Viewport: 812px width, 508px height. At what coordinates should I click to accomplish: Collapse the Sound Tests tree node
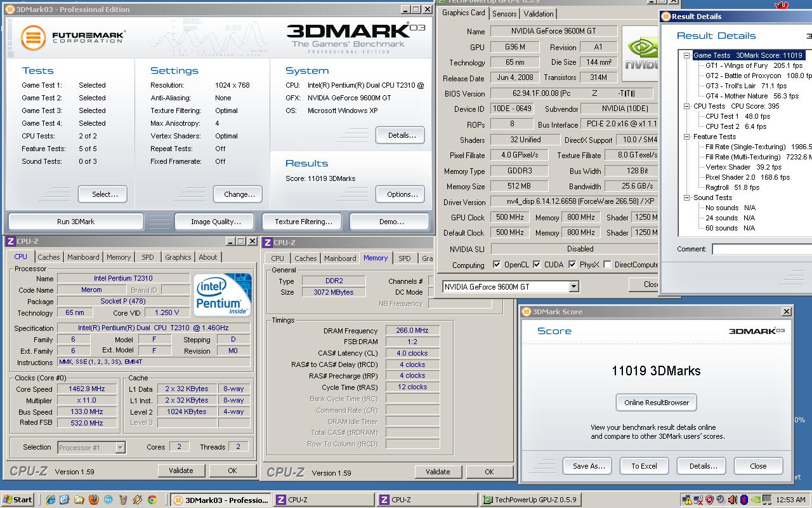coord(686,197)
